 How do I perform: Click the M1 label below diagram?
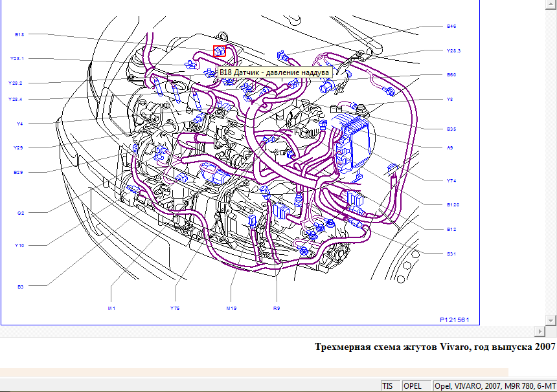click(x=111, y=309)
